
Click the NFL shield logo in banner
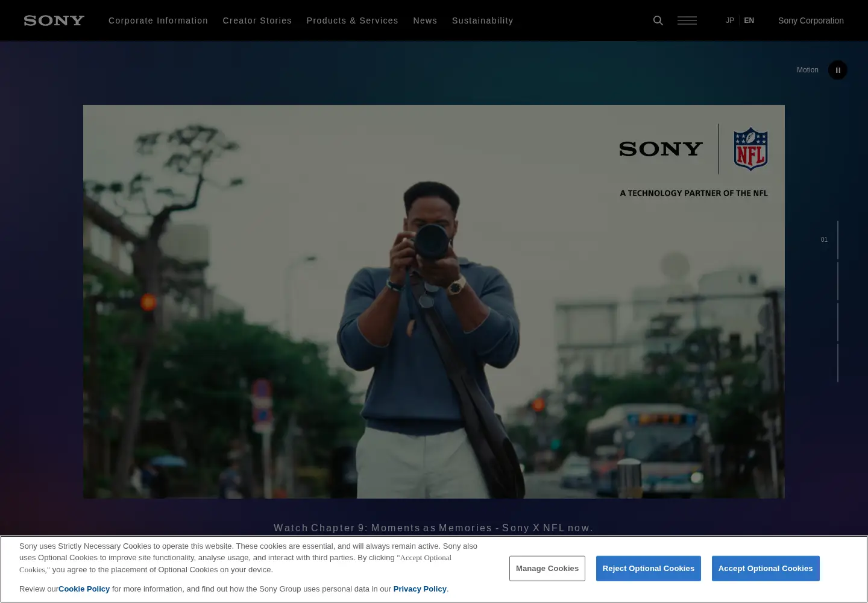point(750,149)
